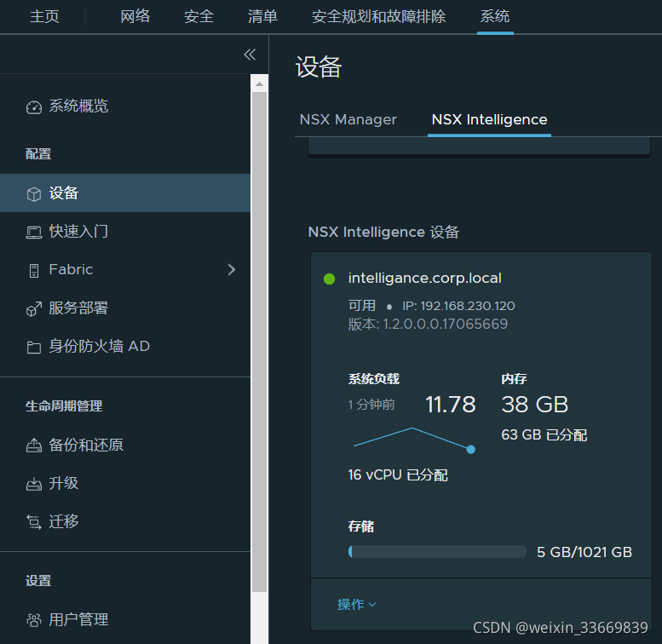This screenshot has width=662, height=644.
Task: Click the IP: 192.168.230.120 text
Action: [x=458, y=306]
